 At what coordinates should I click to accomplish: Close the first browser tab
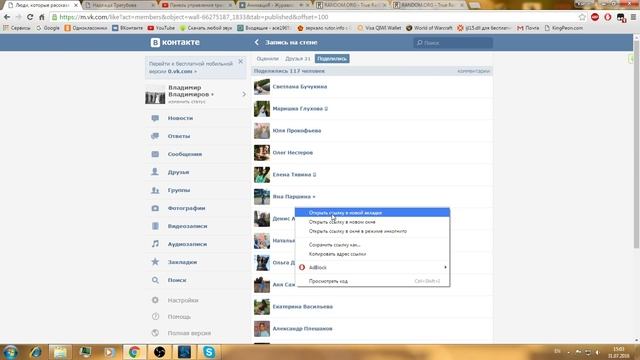click(x=76, y=5)
